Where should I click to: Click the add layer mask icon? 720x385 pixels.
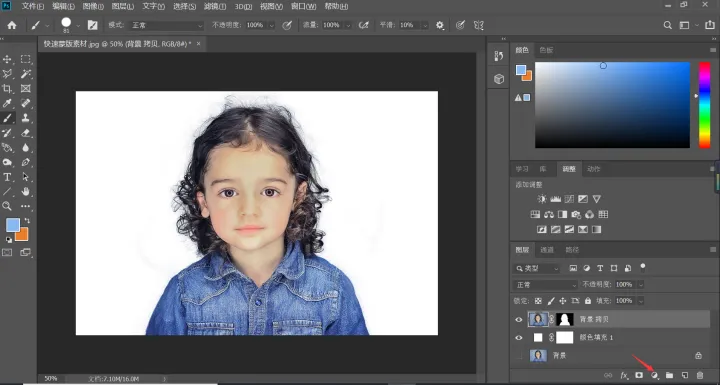[639, 375]
